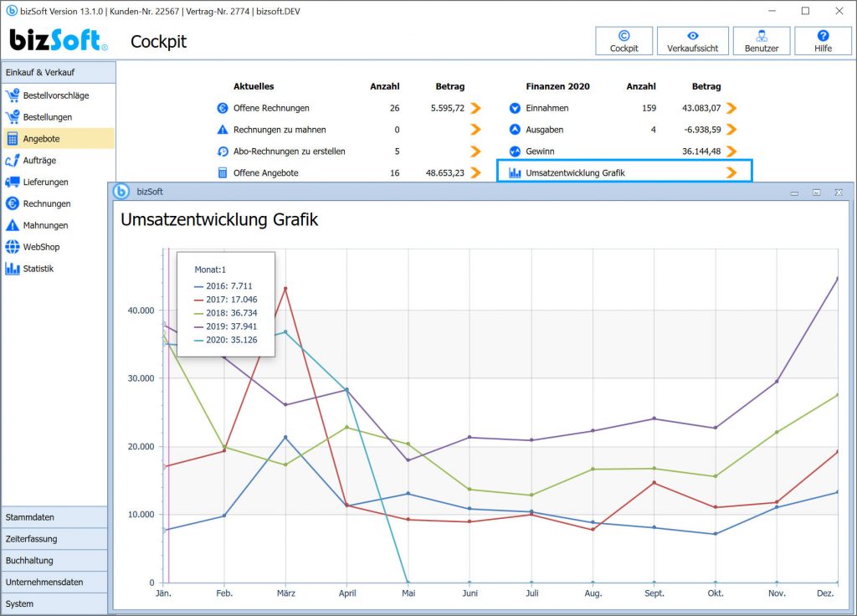Minimize the chart sub-window

[x=794, y=192]
